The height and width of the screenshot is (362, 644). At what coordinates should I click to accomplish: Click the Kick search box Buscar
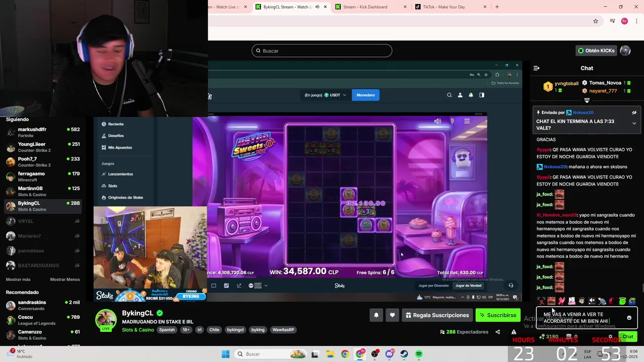tap(322, 51)
